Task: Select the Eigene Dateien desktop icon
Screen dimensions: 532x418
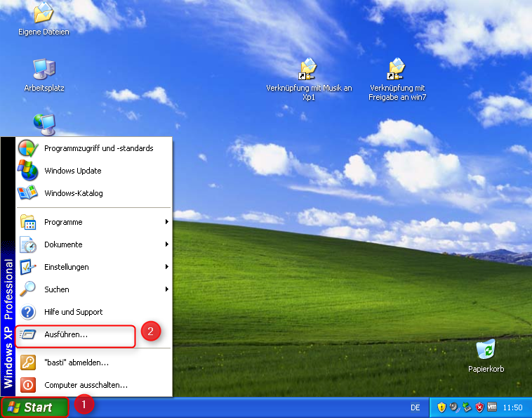Action: coord(44,13)
